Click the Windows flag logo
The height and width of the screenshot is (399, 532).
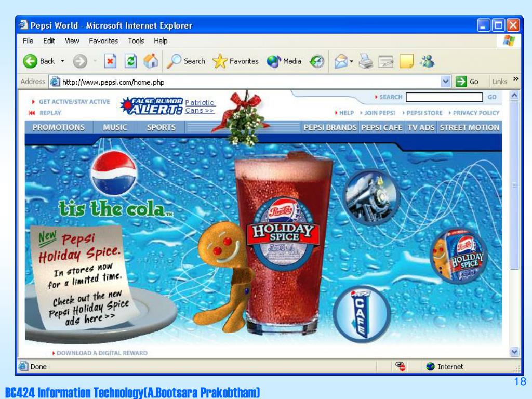(509, 41)
